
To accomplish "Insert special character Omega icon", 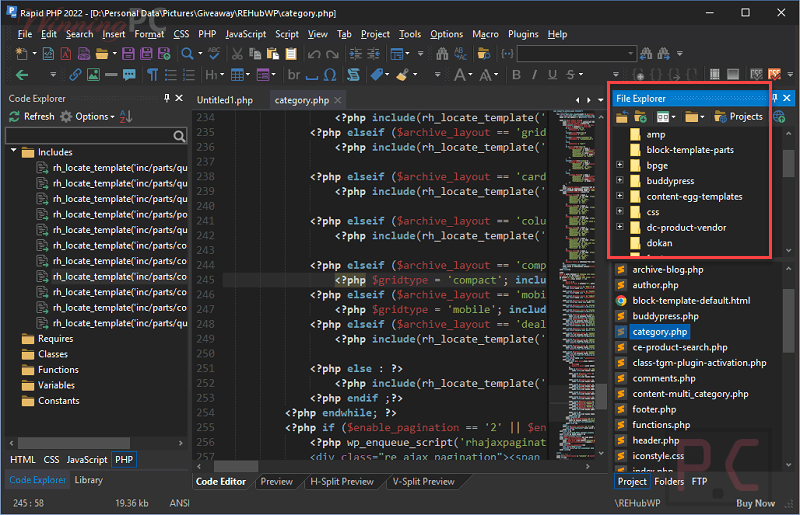I will (x=330, y=75).
